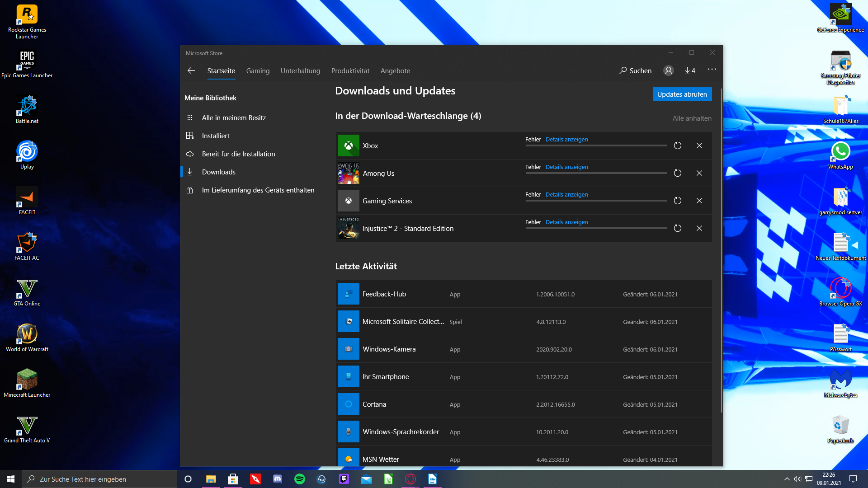The image size is (868, 488).
Task: Open Spotify from the taskbar
Action: pos(299,479)
